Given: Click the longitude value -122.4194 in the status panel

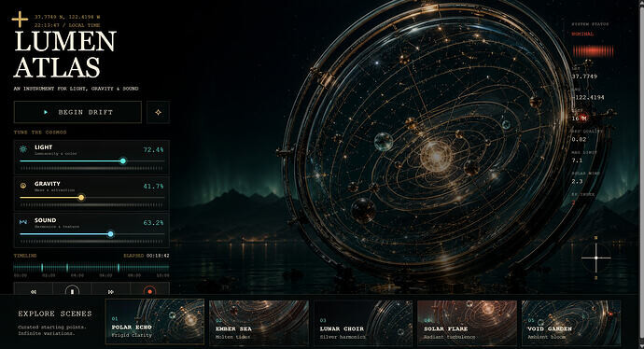Looking at the screenshot, I should 588,98.
